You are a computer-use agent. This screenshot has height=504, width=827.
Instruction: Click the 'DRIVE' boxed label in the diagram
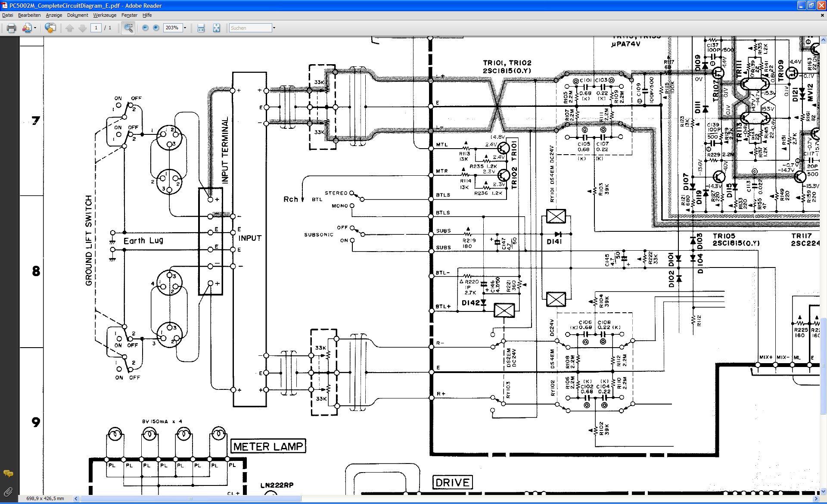pos(452,482)
